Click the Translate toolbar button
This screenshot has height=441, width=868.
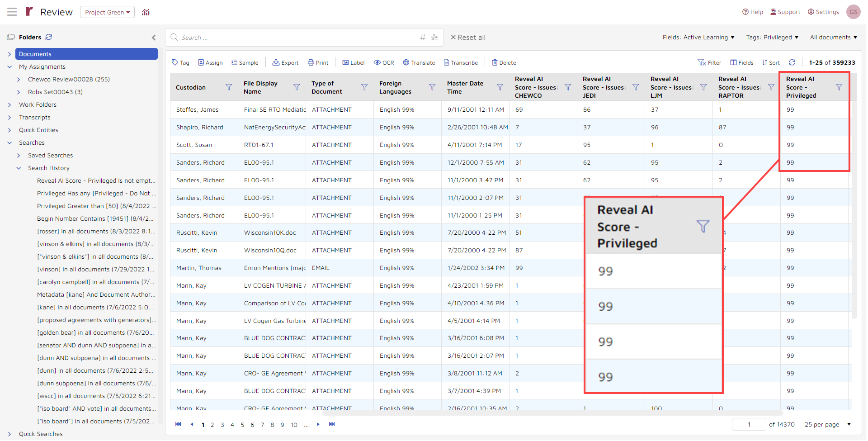tap(419, 62)
